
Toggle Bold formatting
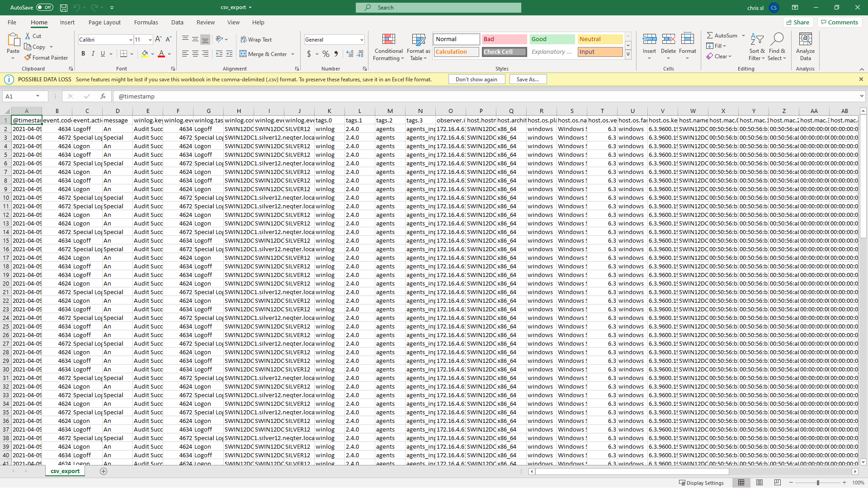click(83, 54)
